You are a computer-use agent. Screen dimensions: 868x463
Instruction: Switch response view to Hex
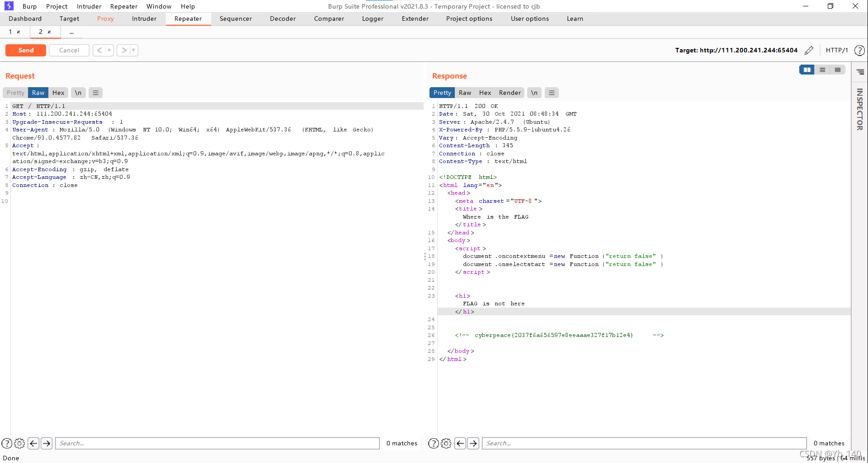coord(485,93)
